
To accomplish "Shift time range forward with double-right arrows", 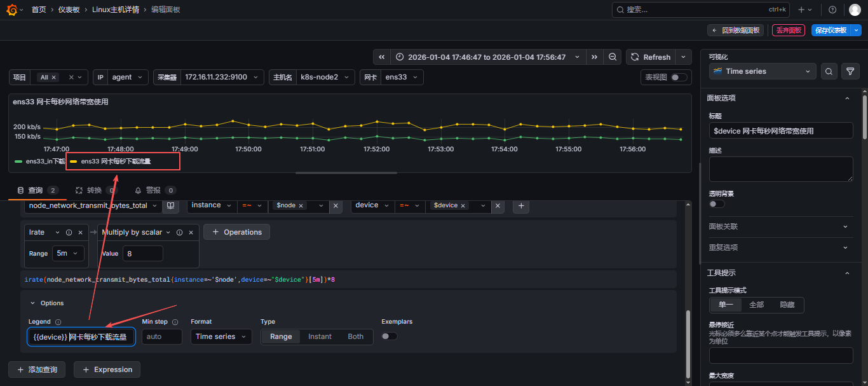I will tap(594, 57).
